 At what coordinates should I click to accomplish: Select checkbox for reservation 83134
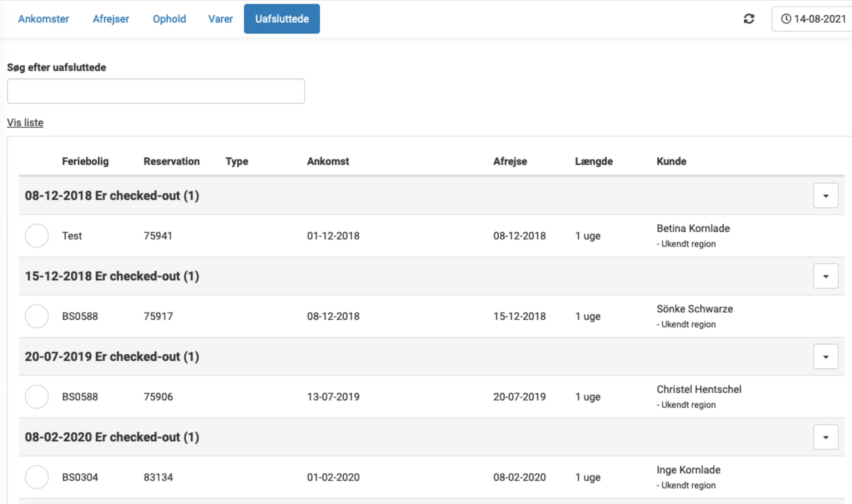coord(37,477)
